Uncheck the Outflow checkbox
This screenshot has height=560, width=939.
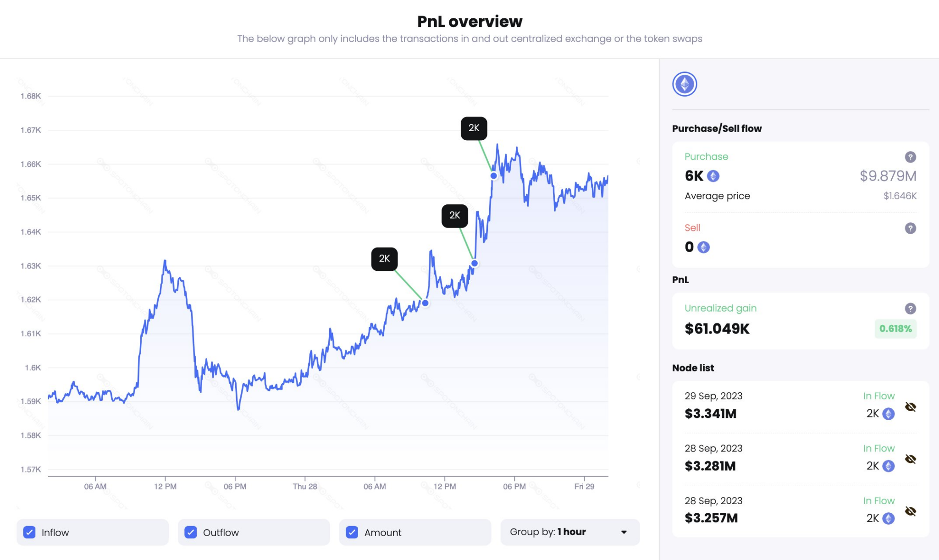(191, 532)
